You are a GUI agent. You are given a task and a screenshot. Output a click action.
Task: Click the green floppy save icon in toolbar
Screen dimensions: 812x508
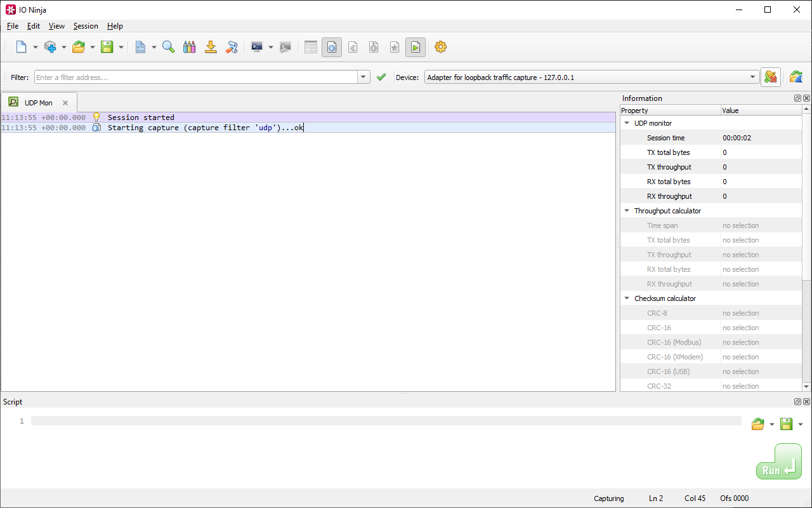[107, 47]
